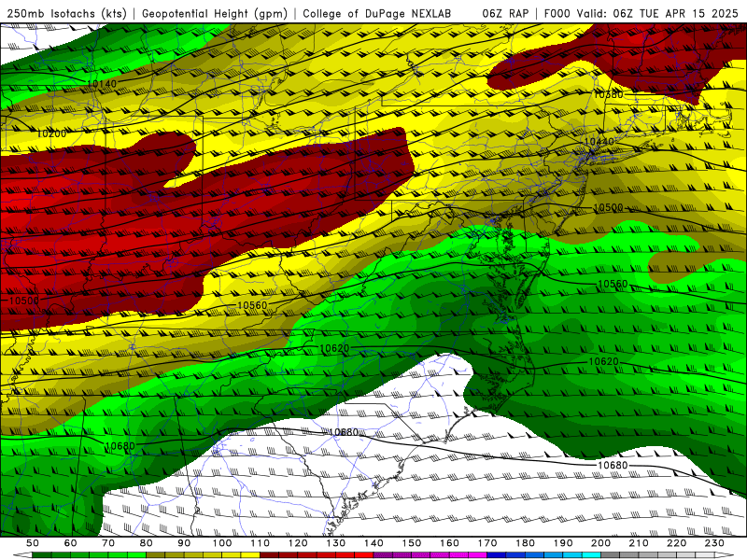Click the '250mb Isotachs (kts)' title text
Screen dimensions: 747x560
[x=66, y=13]
